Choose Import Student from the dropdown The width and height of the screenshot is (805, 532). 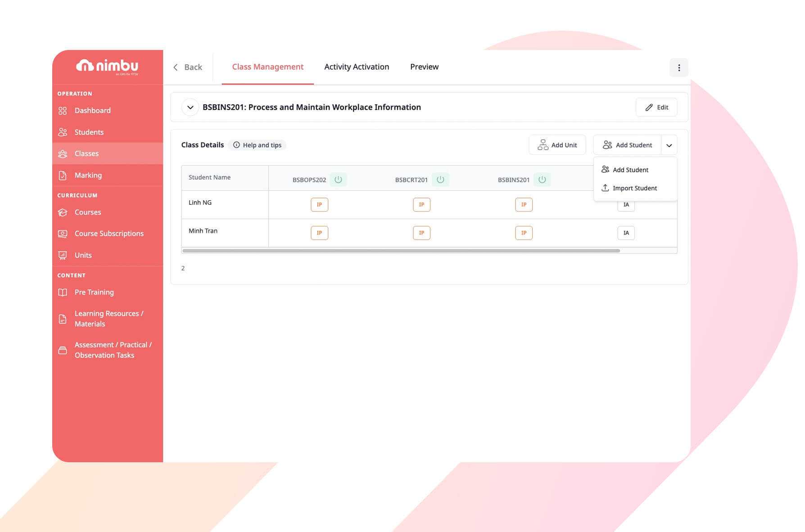(x=634, y=188)
